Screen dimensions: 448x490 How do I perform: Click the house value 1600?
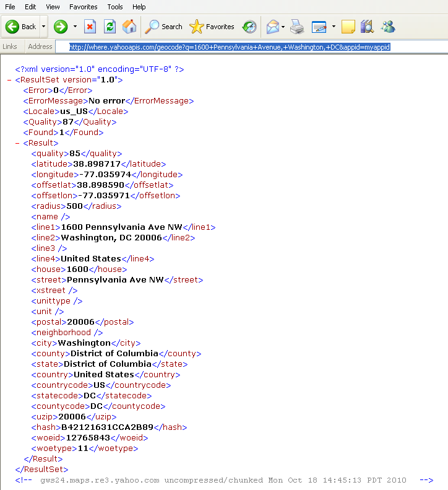pos(78,269)
